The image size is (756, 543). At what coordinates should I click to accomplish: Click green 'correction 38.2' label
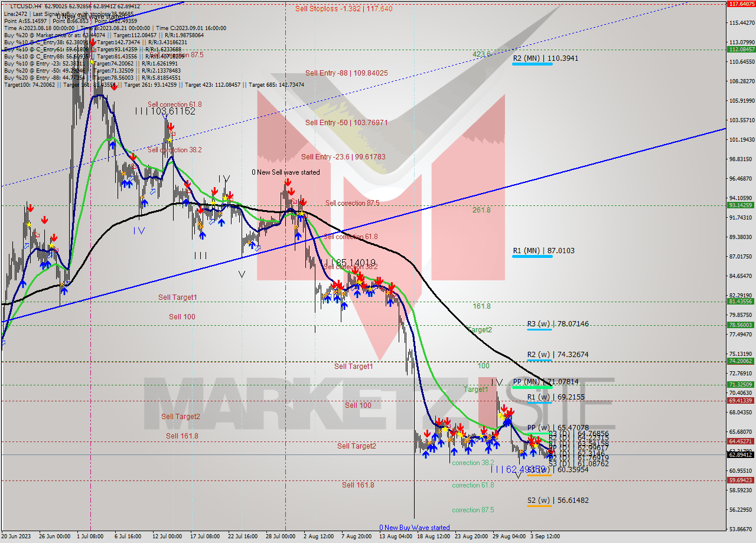coord(473,463)
